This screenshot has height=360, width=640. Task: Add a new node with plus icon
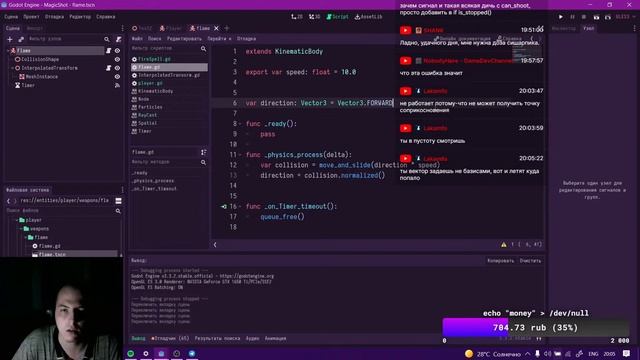click(x=10, y=39)
